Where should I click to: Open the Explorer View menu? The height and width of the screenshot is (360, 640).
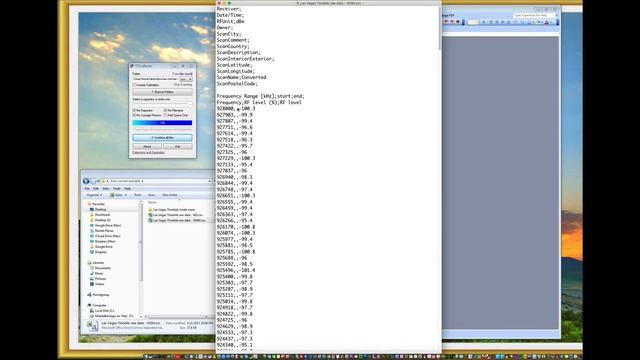point(106,189)
